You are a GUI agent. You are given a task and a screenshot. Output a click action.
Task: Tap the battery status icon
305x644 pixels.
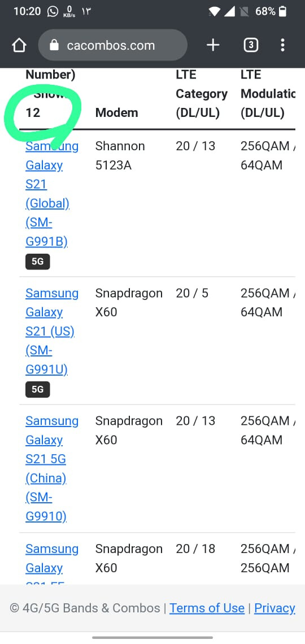(x=282, y=11)
